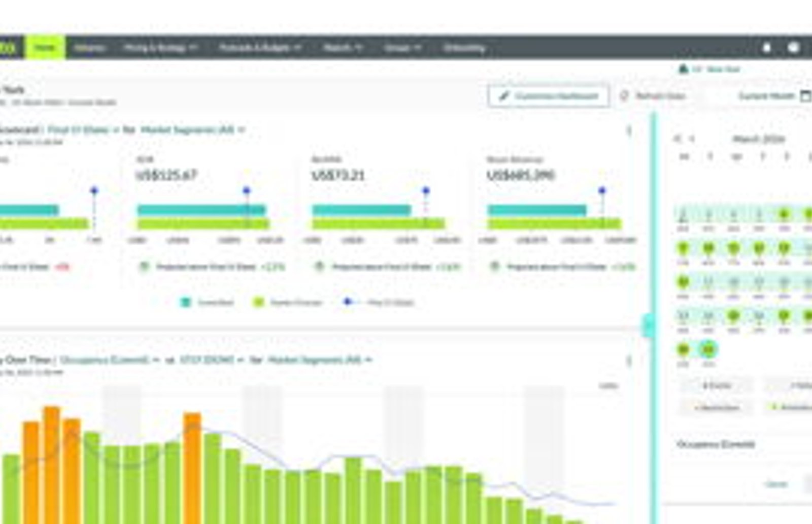Select the calendar day circled in teal
Viewport: 812px width, 524px height.
707,349
